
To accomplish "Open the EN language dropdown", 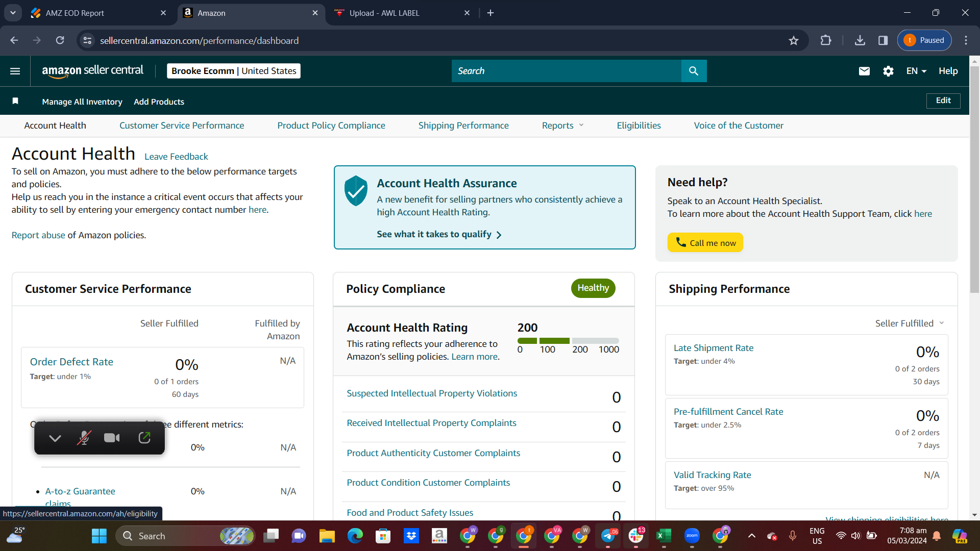I will (x=916, y=71).
